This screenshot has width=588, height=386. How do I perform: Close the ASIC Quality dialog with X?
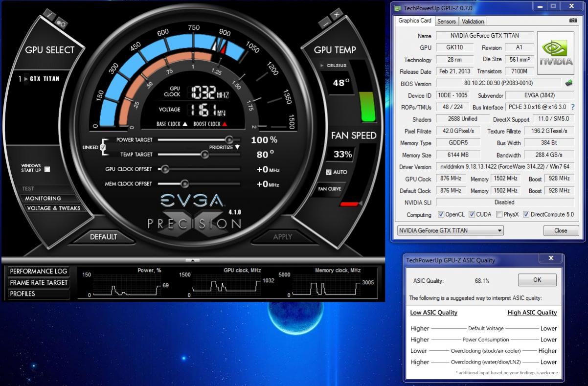pos(551,258)
